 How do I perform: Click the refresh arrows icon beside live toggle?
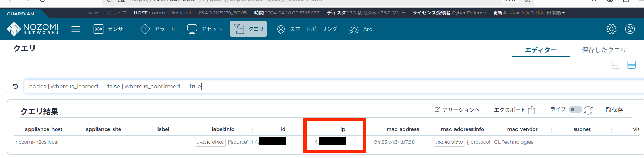(588, 110)
